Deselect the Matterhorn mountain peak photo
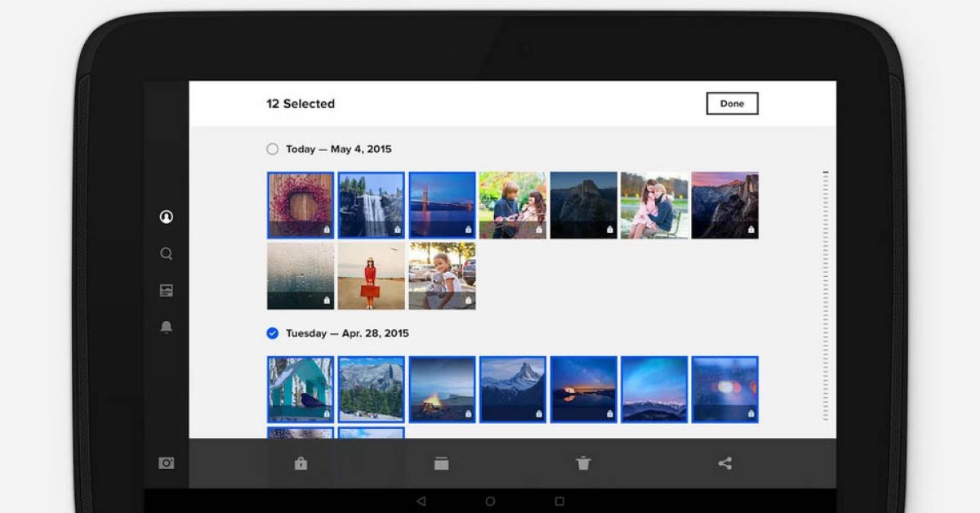 coord(513,390)
